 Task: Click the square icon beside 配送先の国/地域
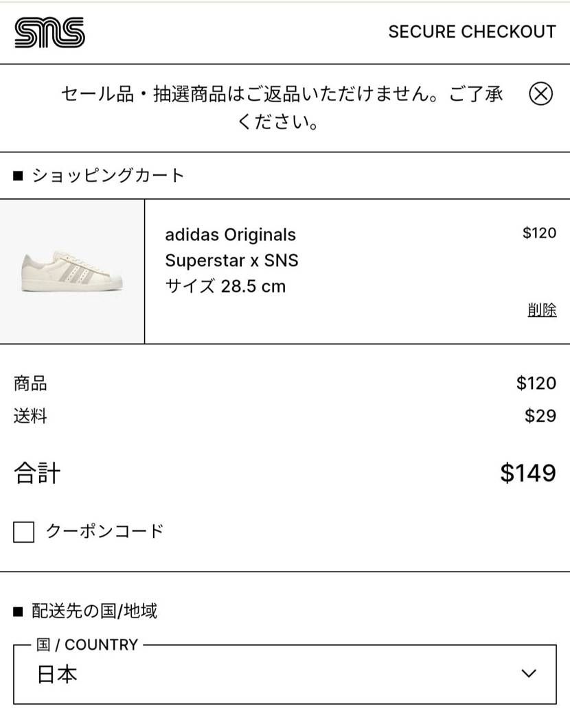[16, 612]
